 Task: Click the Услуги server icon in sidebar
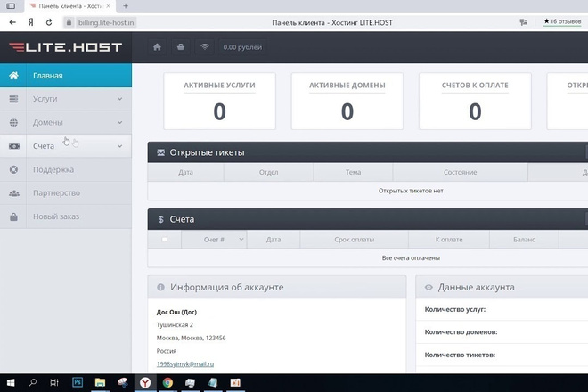click(13, 99)
